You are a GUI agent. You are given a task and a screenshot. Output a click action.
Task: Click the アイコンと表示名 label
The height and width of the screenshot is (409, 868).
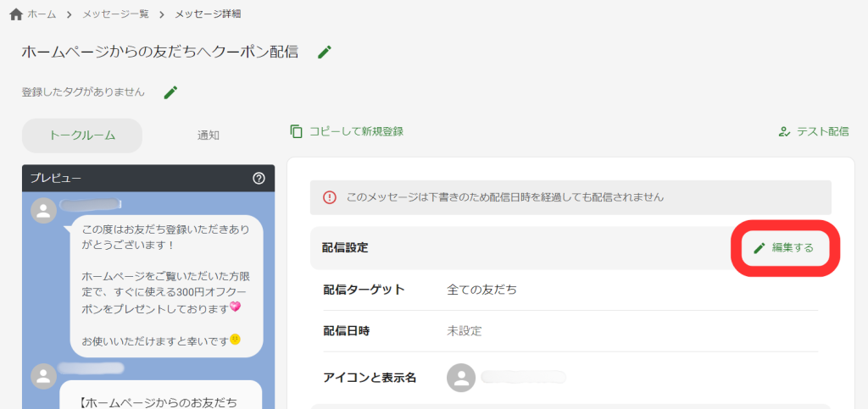pos(370,378)
